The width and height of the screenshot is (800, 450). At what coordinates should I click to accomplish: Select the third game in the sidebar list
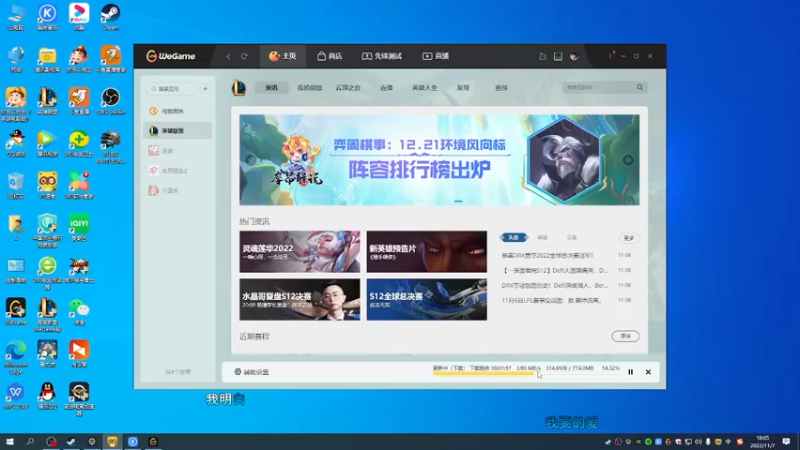(177, 151)
